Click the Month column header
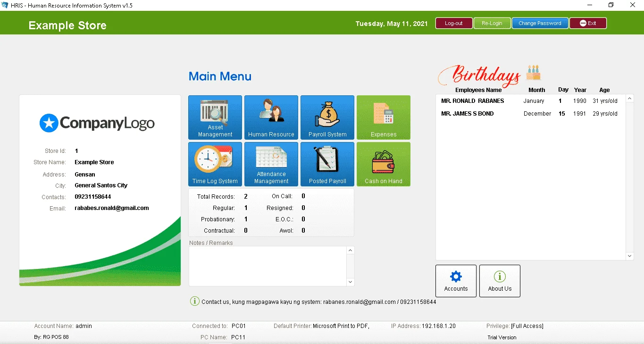644x344 pixels. click(x=537, y=90)
